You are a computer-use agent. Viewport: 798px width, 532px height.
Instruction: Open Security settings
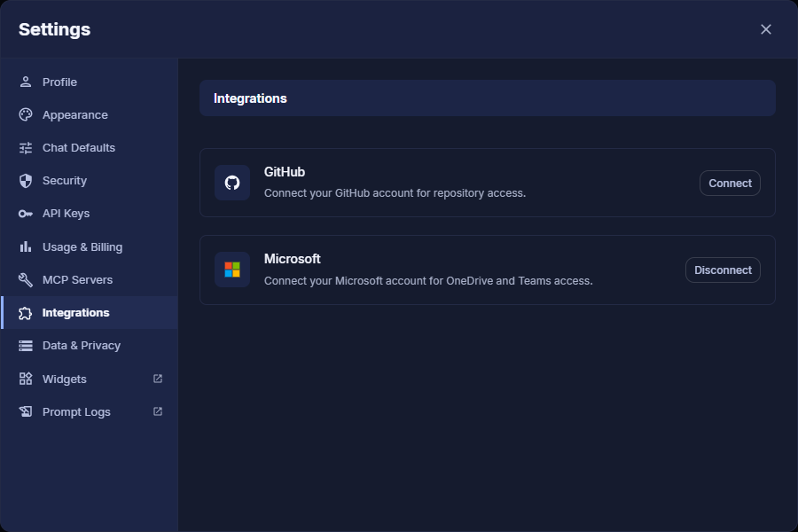click(x=90, y=181)
